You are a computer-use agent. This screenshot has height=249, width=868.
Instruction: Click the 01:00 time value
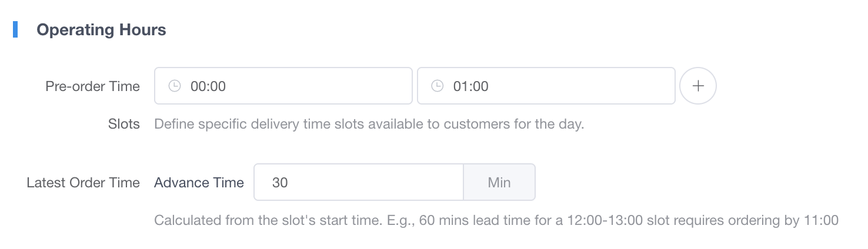point(470,86)
